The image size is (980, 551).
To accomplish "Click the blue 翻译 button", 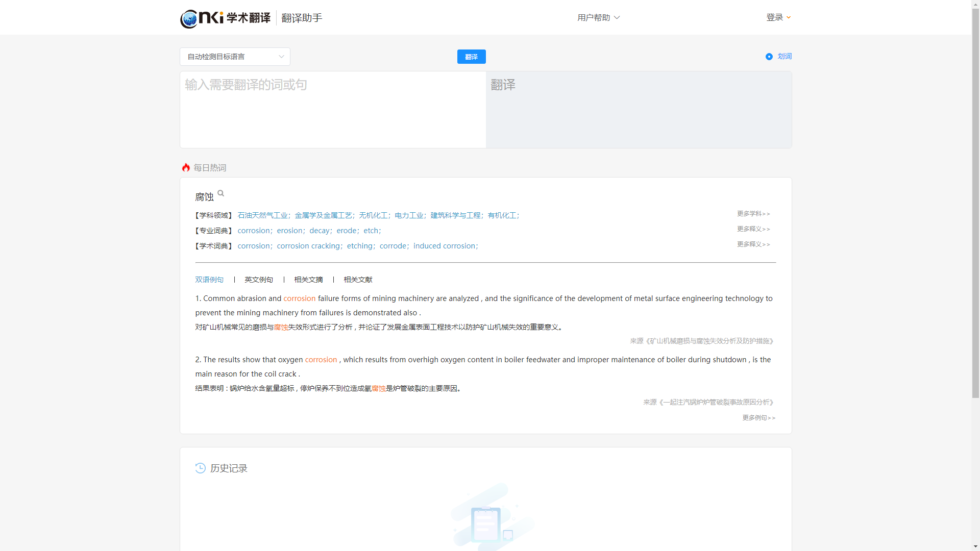I will (471, 56).
